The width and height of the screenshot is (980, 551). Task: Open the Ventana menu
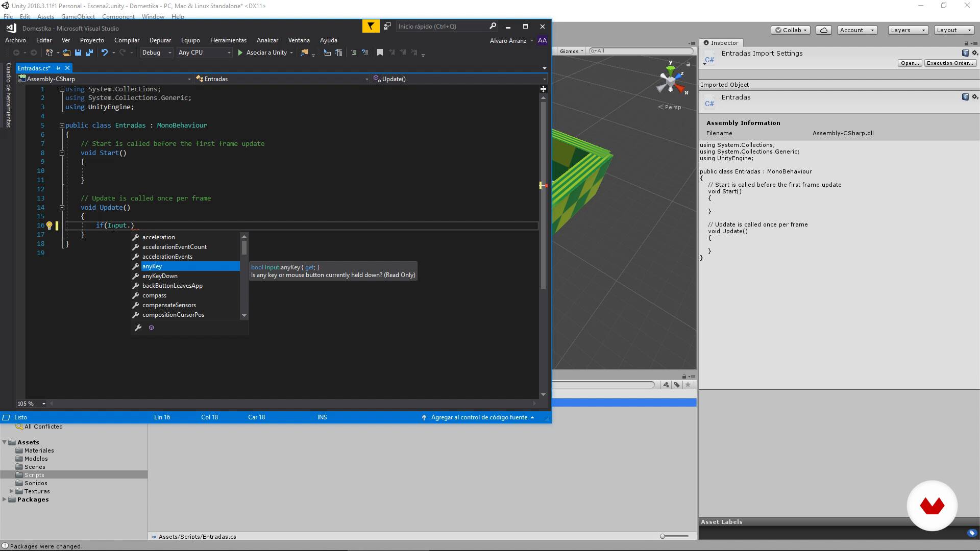[x=299, y=40]
